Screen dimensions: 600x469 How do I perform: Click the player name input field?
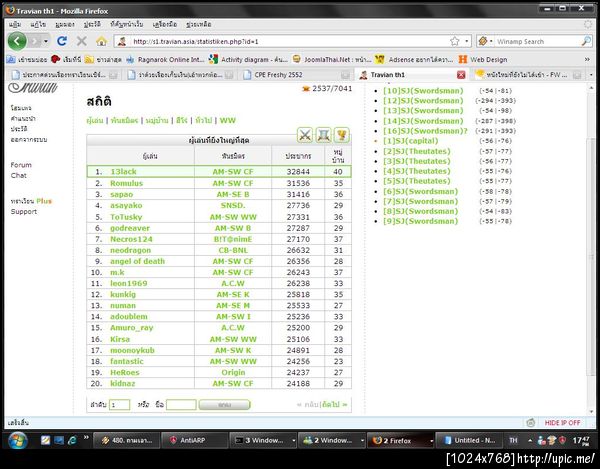point(181,405)
